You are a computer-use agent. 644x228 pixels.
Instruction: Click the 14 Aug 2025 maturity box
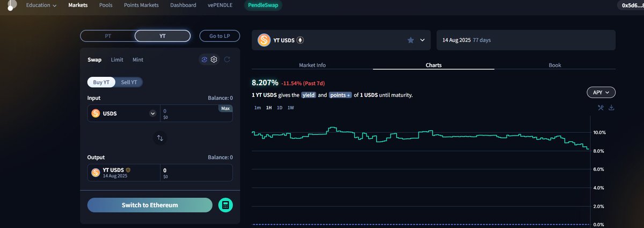coord(525,40)
